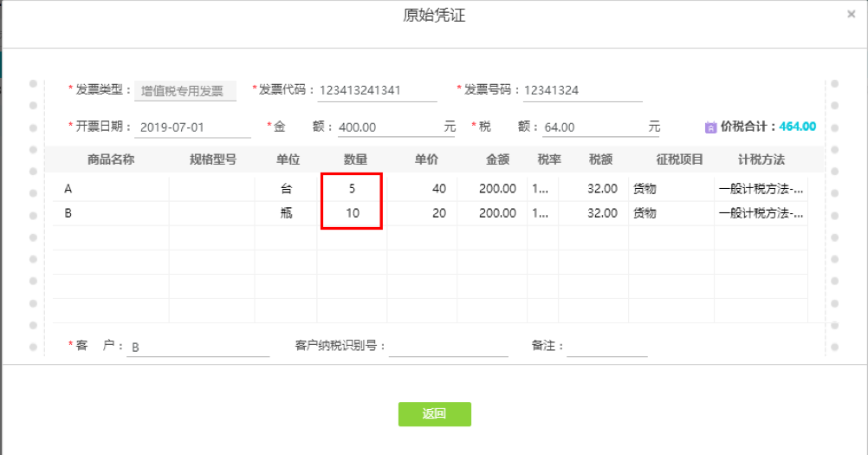Click the 返回 button
Viewport: 868px width, 455px height.
coord(435,414)
